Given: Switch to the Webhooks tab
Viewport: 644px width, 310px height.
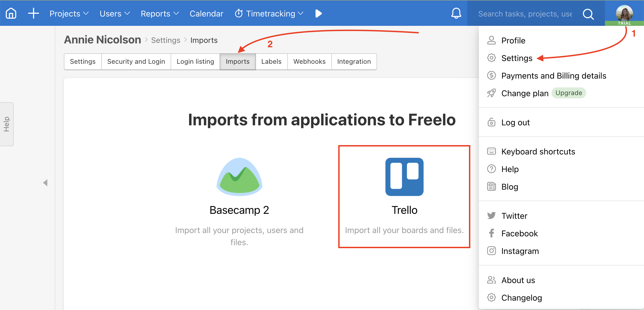Looking at the screenshot, I should click(310, 62).
